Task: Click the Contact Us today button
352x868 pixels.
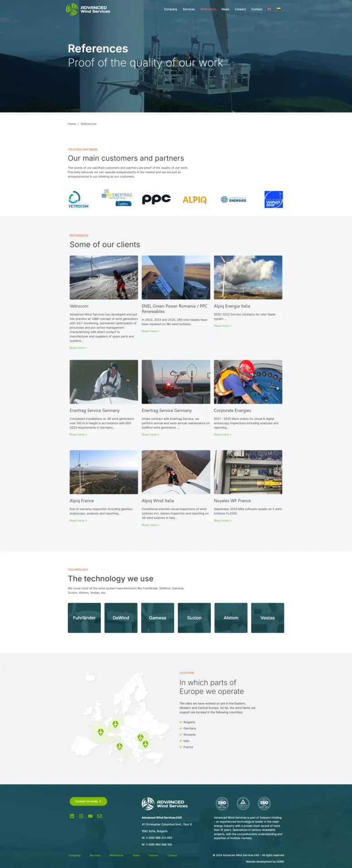Action: 88,801
